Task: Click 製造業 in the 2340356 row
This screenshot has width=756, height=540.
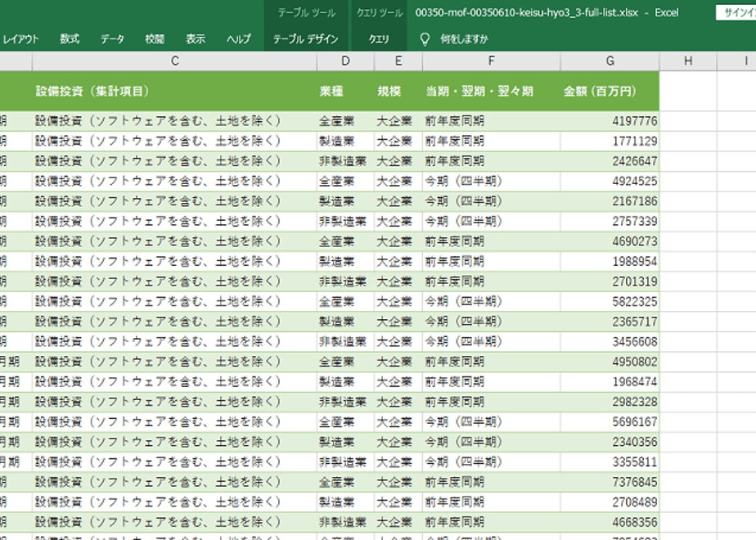Action: pyautogui.click(x=336, y=442)
